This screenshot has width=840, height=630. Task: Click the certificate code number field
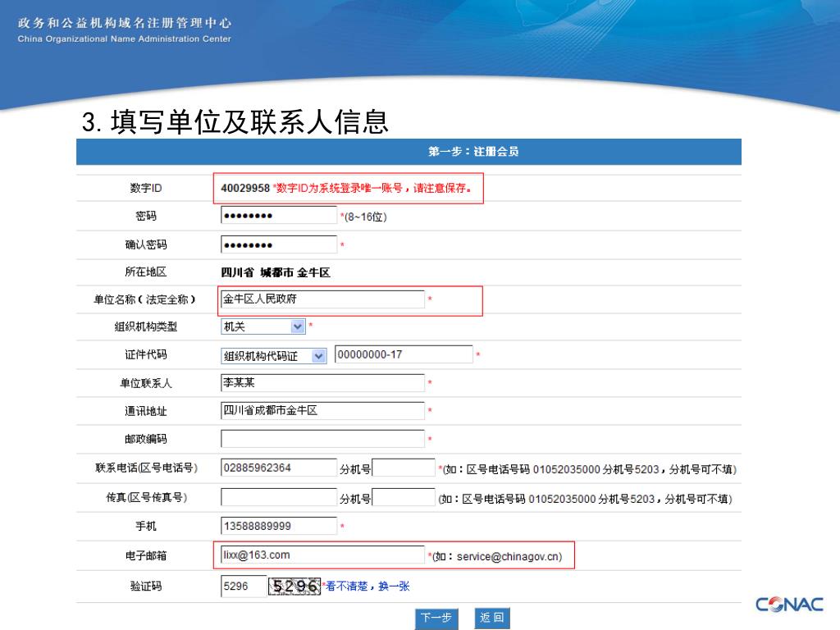(404, 354)
